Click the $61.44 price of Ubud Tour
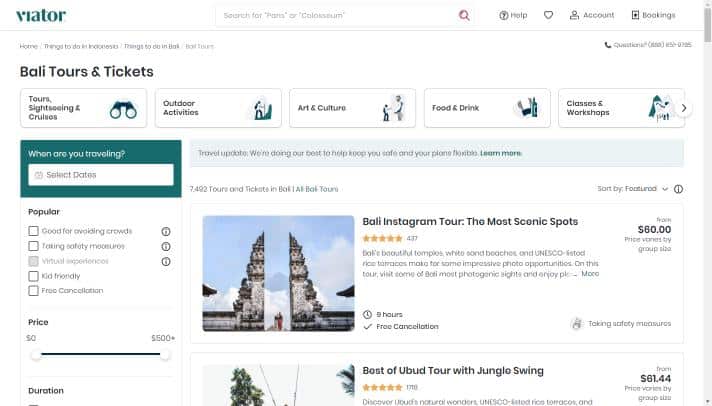Viewport: 712px width, 406px height. [x=655, y=379]
